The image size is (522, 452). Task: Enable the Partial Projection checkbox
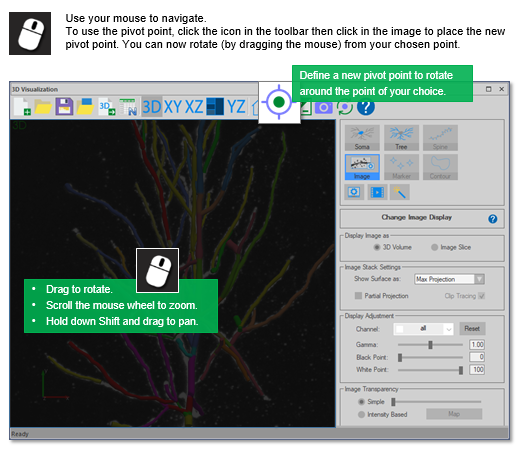(358, 296)
